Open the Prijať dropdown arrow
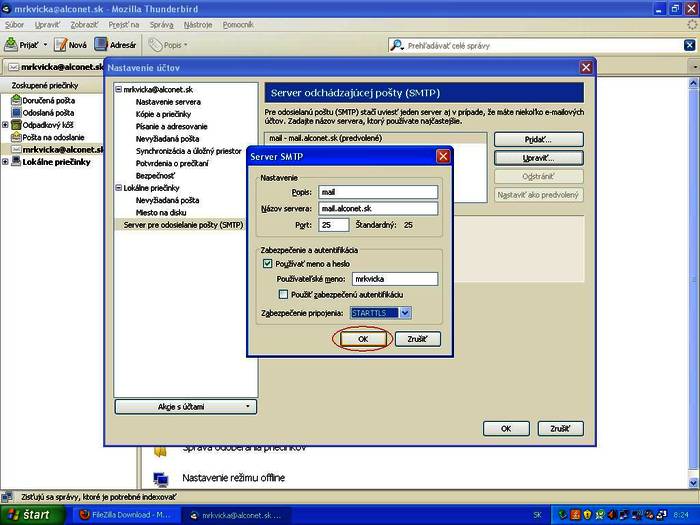 pyautogui.click(x=45, y=45)
